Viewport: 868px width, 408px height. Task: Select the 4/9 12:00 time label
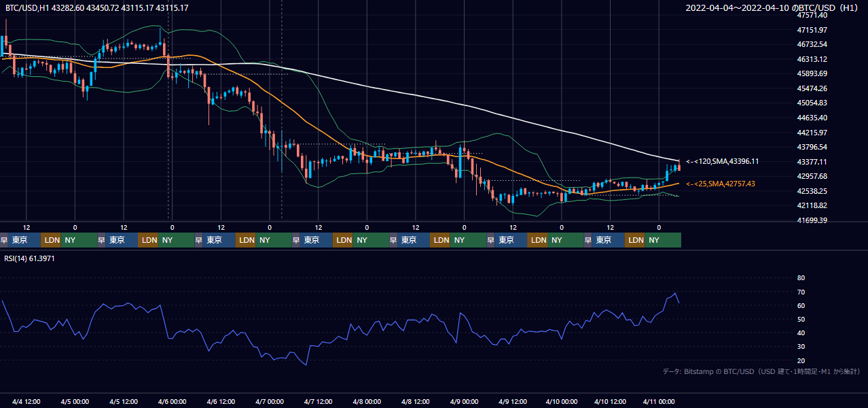pyautogui.click(x=513, y=401)
